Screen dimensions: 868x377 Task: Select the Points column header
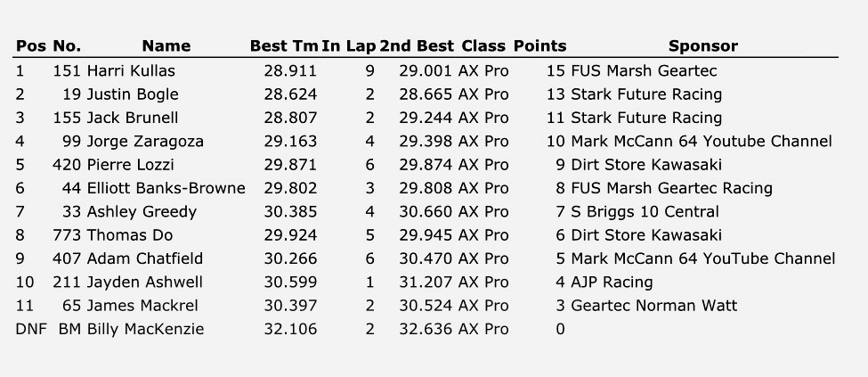(x=539, y=46)
